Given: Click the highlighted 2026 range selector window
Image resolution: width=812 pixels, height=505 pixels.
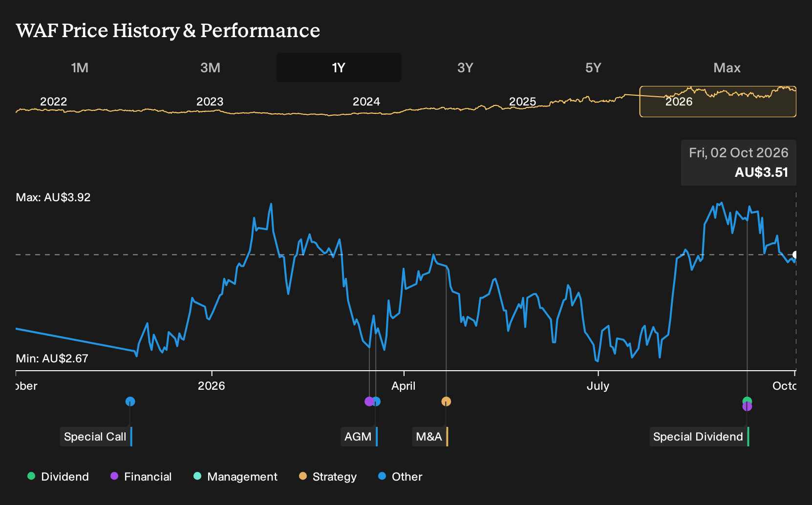Looking at the screenshot, I should pyautogui.click(x=718, y=102).
